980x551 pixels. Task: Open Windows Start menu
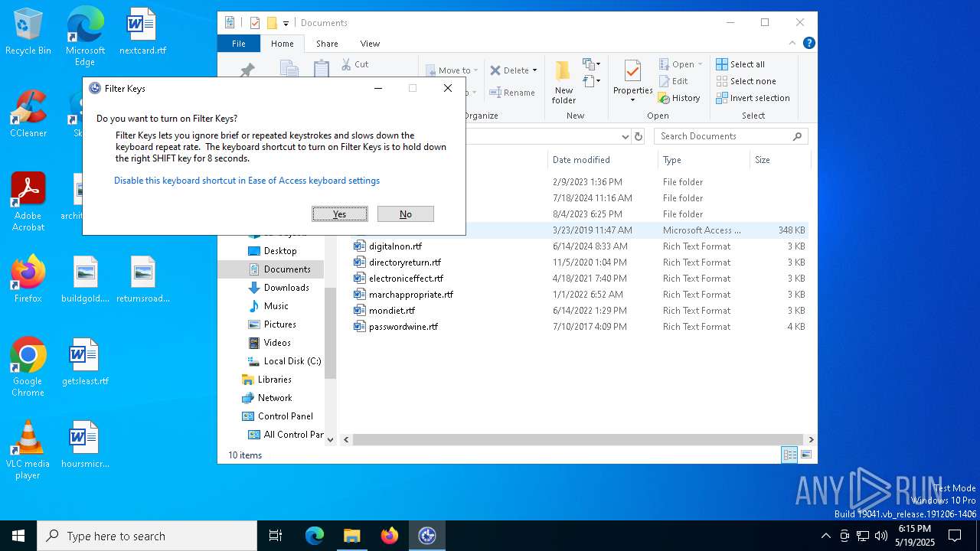point(18,536)
